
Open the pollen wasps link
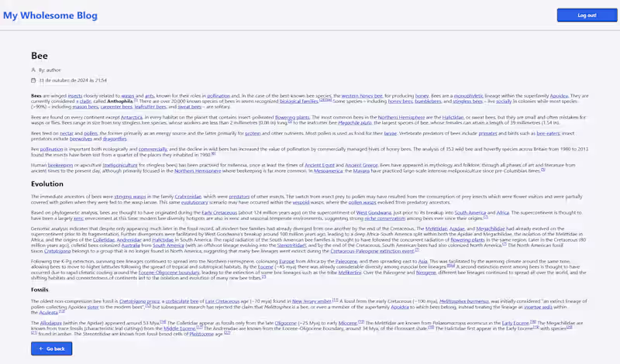362,202
